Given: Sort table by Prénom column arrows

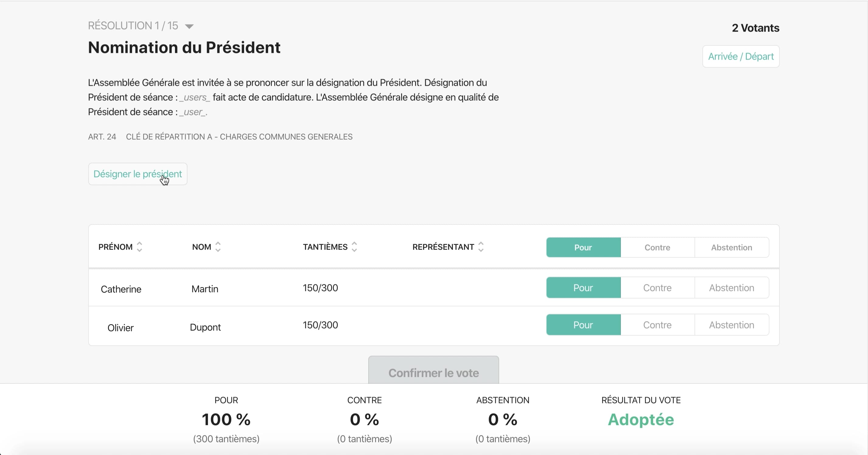Looking at the screenshot, I should [139, 247].
